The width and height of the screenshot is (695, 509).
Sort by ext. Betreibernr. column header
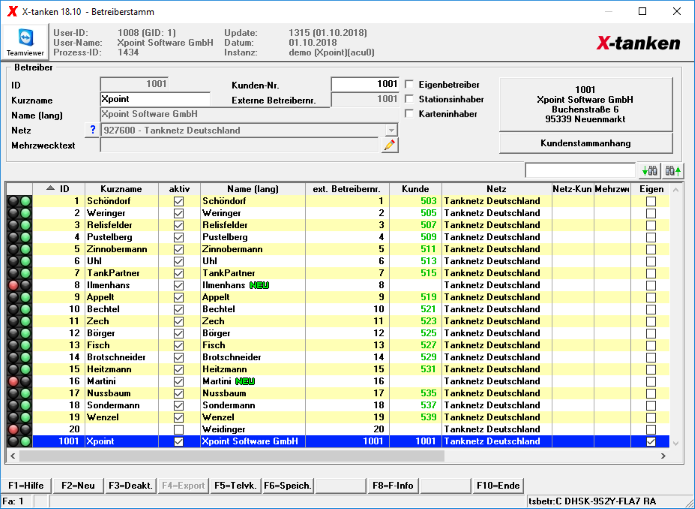tap(347, 189)
